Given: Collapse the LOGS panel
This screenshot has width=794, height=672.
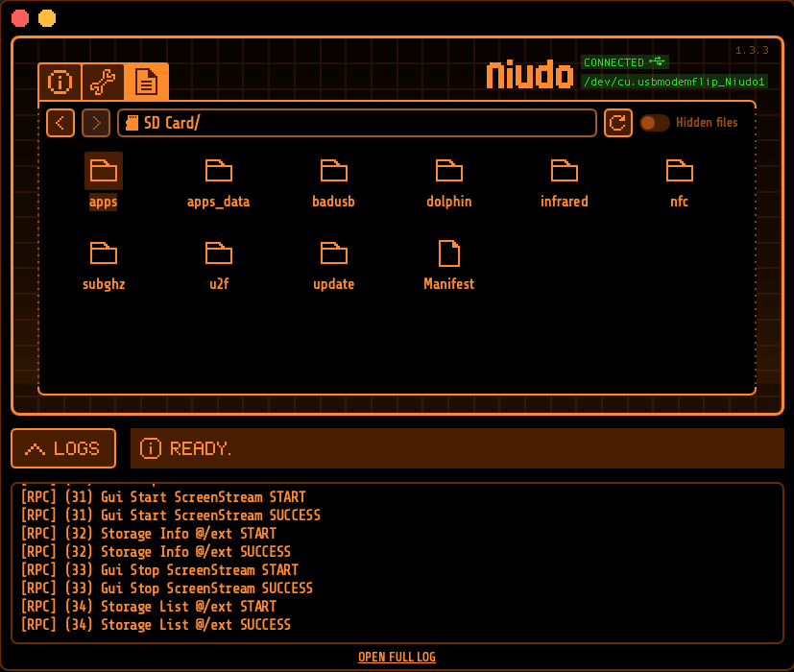Looking at the screenshot, I should pos(63,448).
